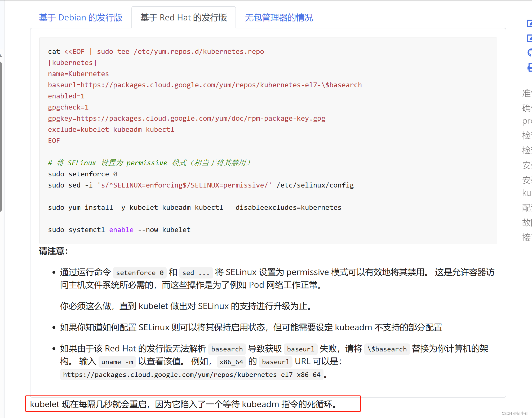Image resolution: width=532 pixels, height=418 pixels.
Task: Click the printer icon in sidebar
Action: click(x=529, y=67)
